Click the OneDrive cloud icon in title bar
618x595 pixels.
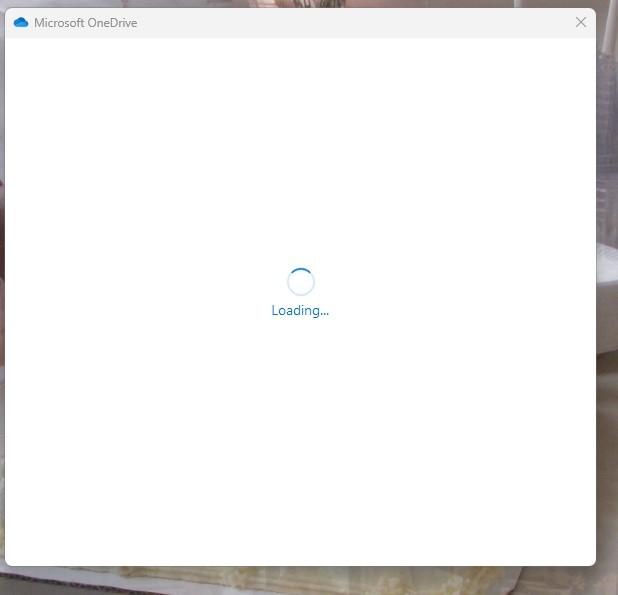(x=21, y=22)
